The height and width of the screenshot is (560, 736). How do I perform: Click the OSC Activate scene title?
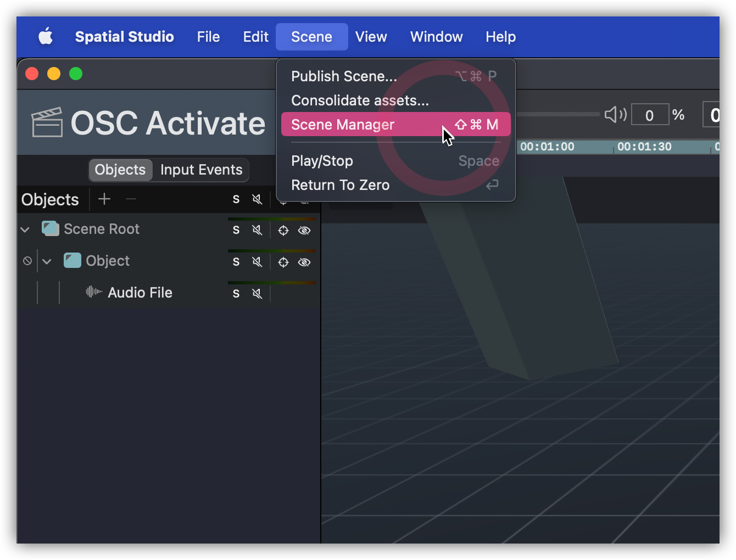[168, 122]
